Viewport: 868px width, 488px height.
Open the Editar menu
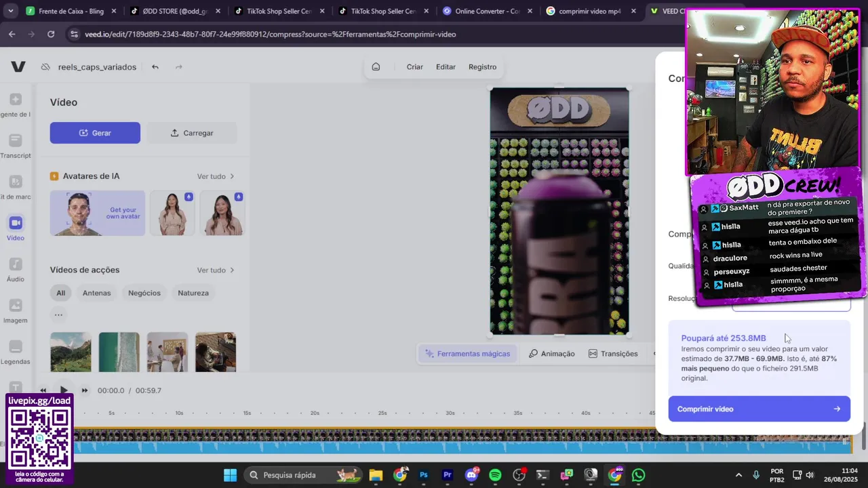(446, 66)
